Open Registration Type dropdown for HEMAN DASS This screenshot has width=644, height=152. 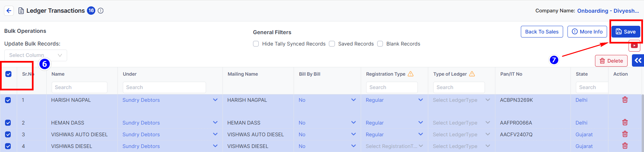(x=394, y=123)
